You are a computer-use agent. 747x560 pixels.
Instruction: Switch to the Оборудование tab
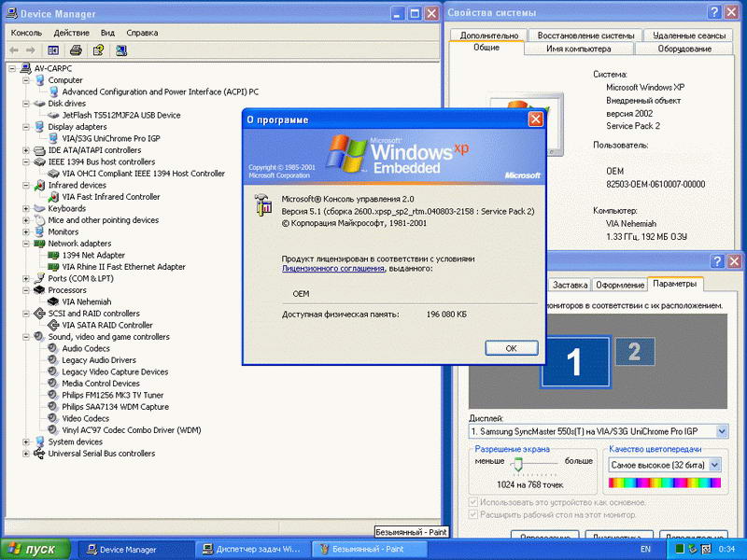coord(684,49)
